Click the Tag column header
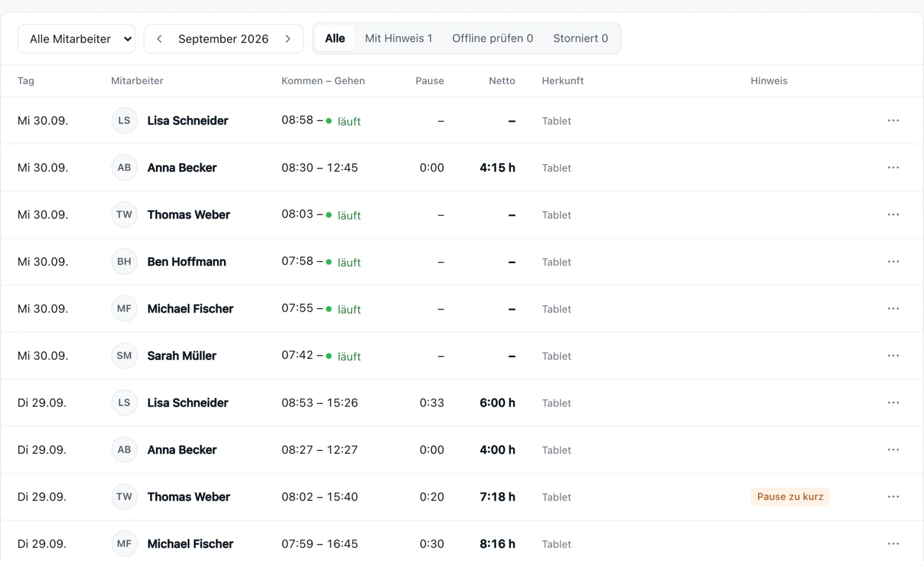Image resolution: width=924 pixels, height=561 pixels. pos(25,81)
